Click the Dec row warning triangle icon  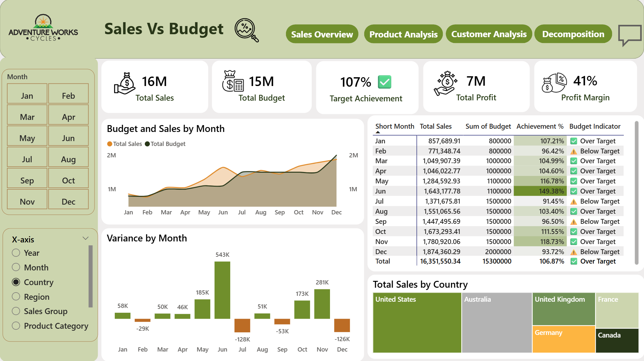(x=574, y=252)
